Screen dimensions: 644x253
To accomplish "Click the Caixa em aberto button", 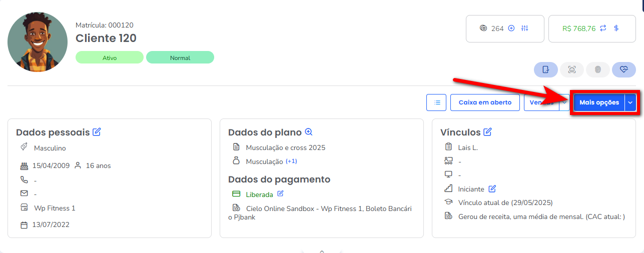I will (x=485, y=102).
